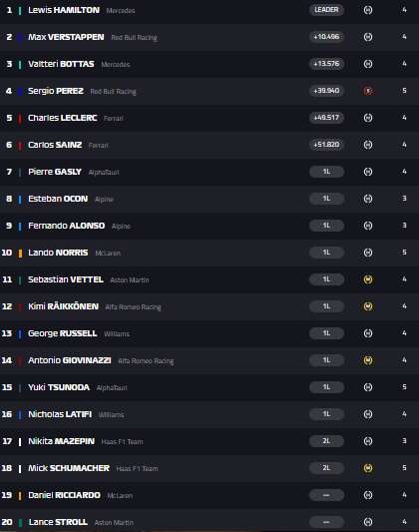Open Fernando ALONSO driver name
Viewport: 419px width, 532px height.
[67, 226]
